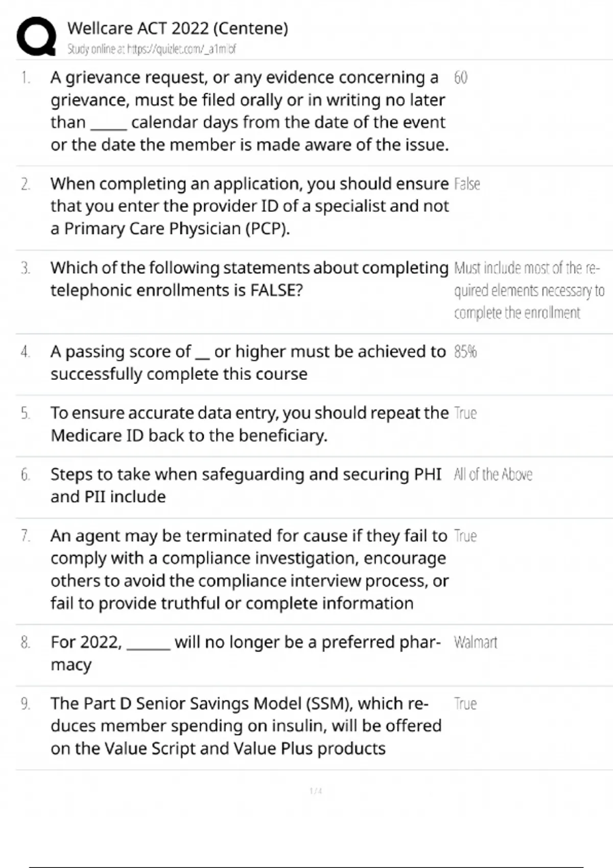Select question 4 about passing score

click(248, 363)
